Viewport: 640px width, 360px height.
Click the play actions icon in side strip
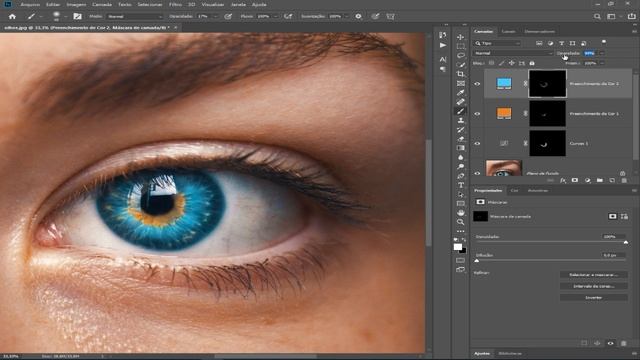[443, 45]
